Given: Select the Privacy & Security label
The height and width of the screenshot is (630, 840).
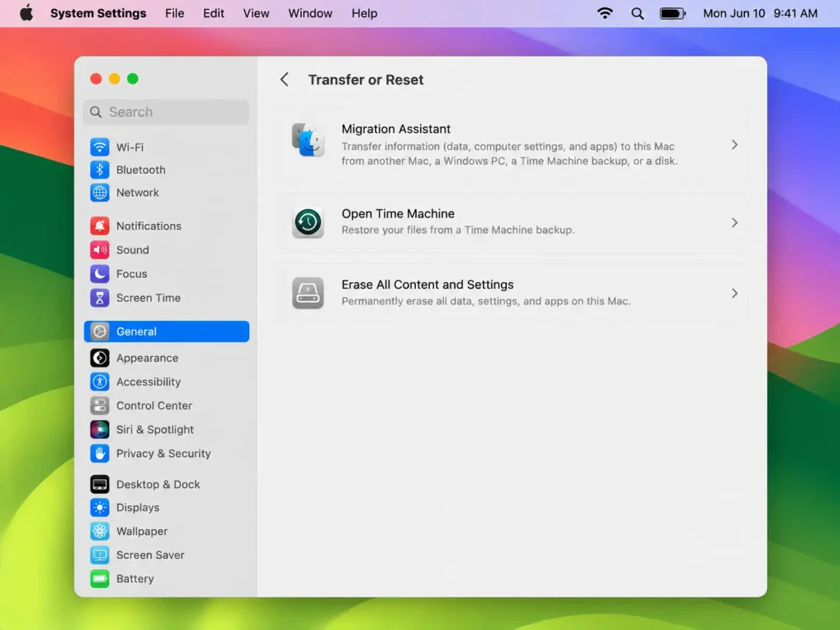Looking at the screenshot, I should [163, 454].
